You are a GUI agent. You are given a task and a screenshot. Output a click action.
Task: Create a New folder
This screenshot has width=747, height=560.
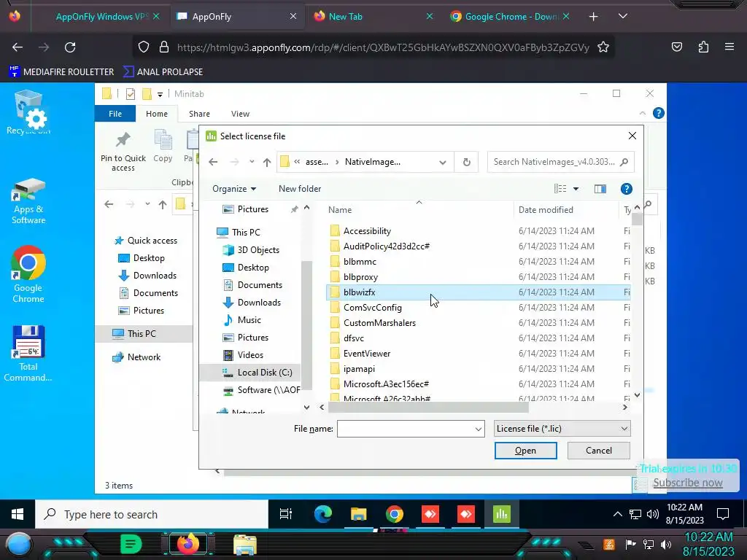tap(300, 189)
